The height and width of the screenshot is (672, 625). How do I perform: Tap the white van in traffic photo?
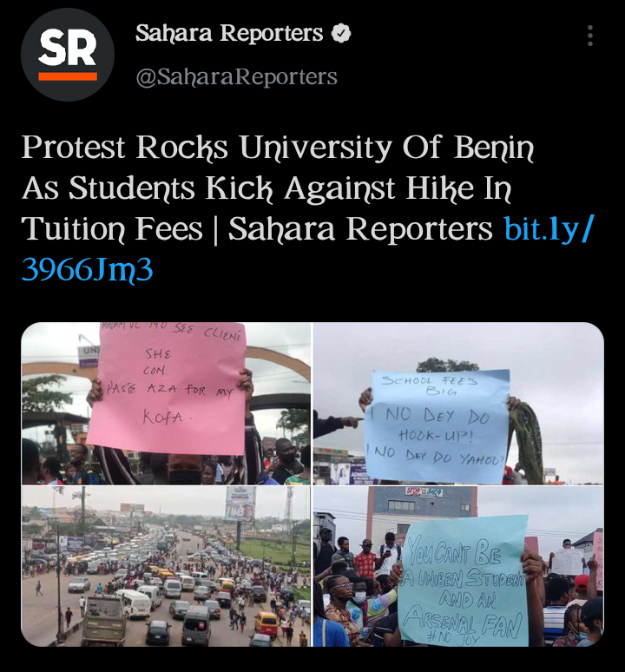tap(135, 603)
